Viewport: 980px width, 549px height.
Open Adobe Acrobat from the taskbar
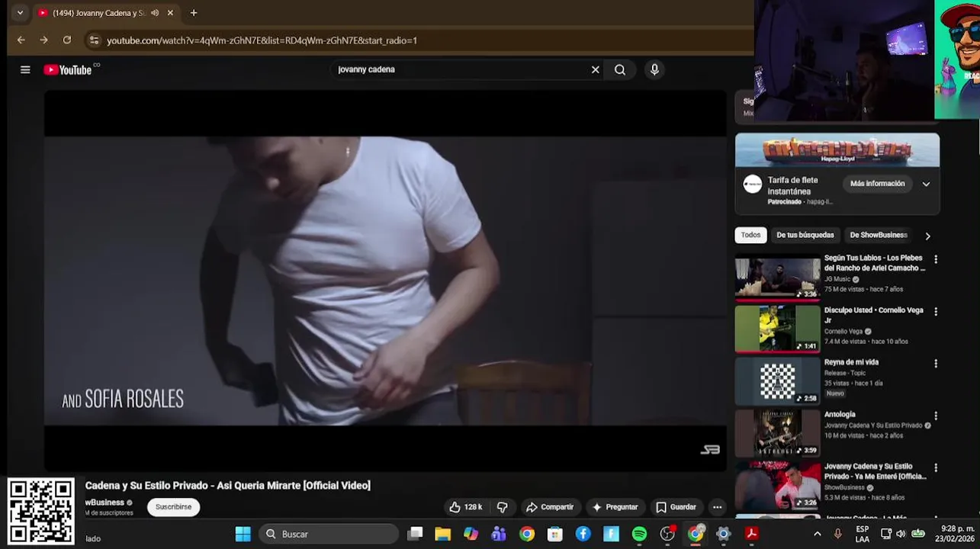[751, 534]
